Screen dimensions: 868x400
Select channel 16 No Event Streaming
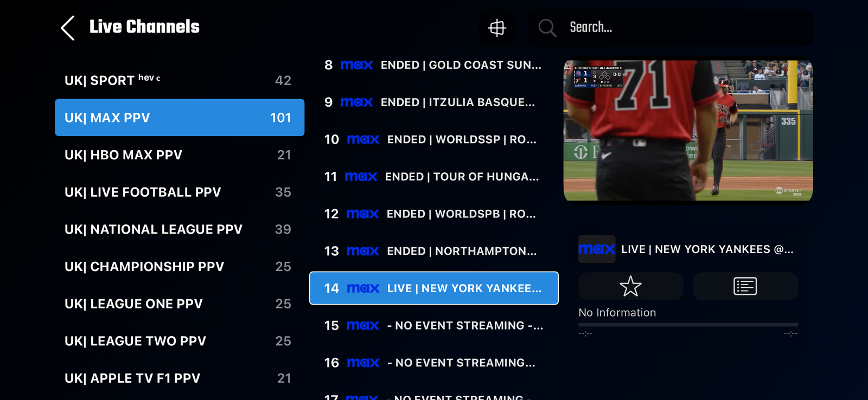point(434,363)
